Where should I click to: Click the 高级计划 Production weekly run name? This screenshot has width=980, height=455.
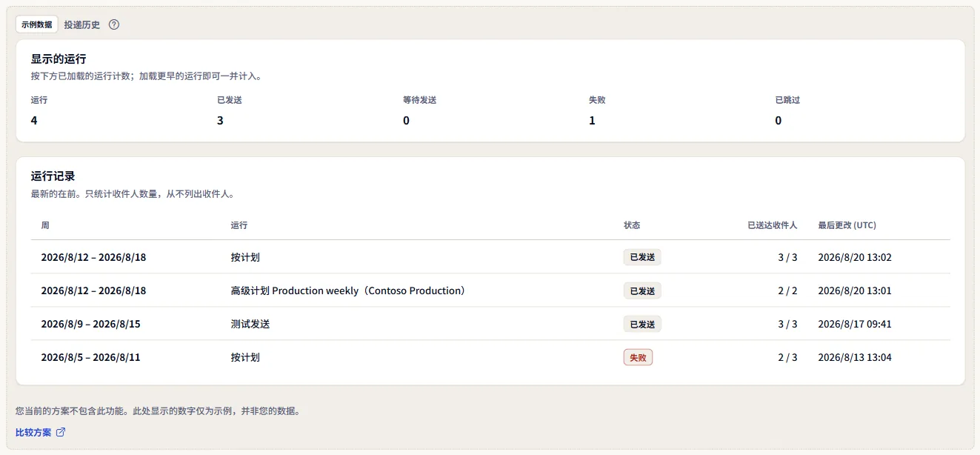pyautogui.click(x=348, y=290)
